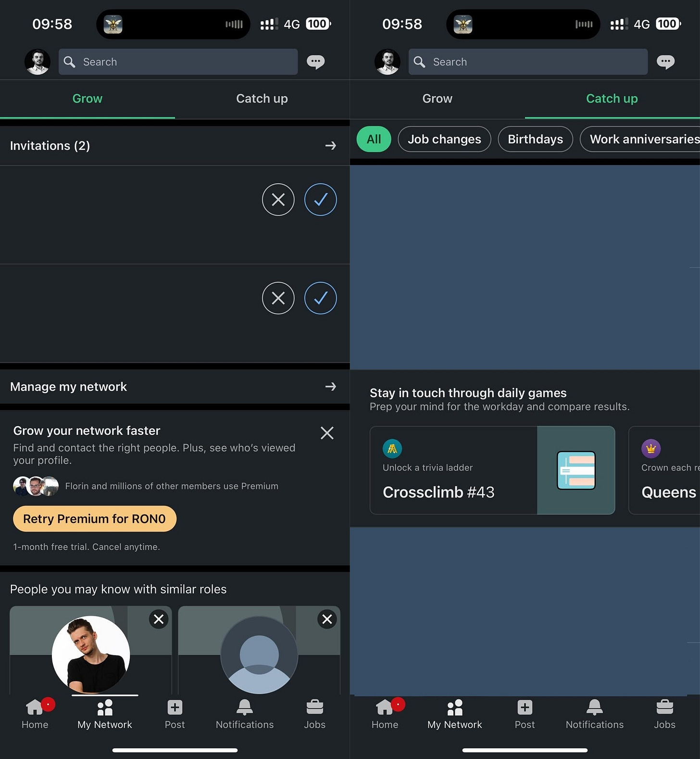Open My Network on left screen
Screen dimensions: 700x759
click(x=105, y=715)
